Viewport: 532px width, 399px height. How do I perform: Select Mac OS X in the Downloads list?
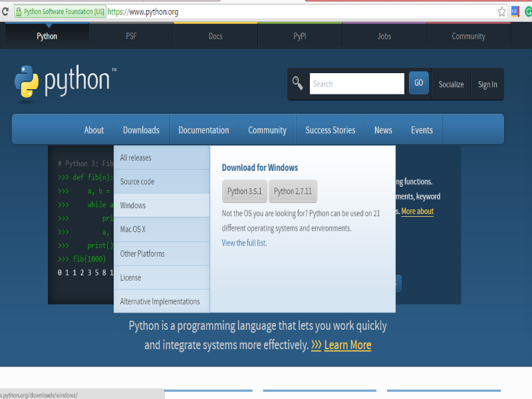coord(133,229)
